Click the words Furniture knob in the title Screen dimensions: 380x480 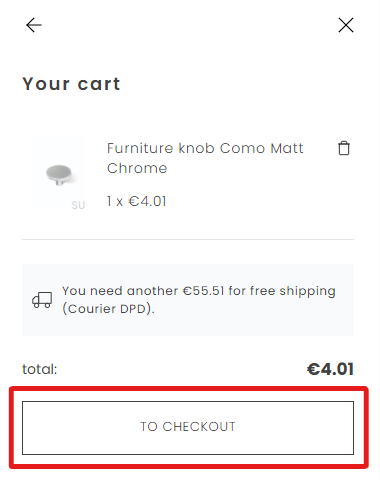161,148
